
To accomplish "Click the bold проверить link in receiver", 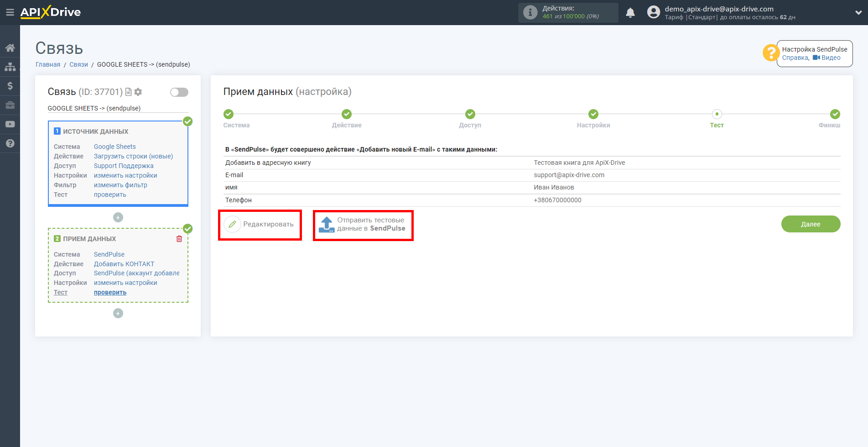I will (x=110, y=292).
